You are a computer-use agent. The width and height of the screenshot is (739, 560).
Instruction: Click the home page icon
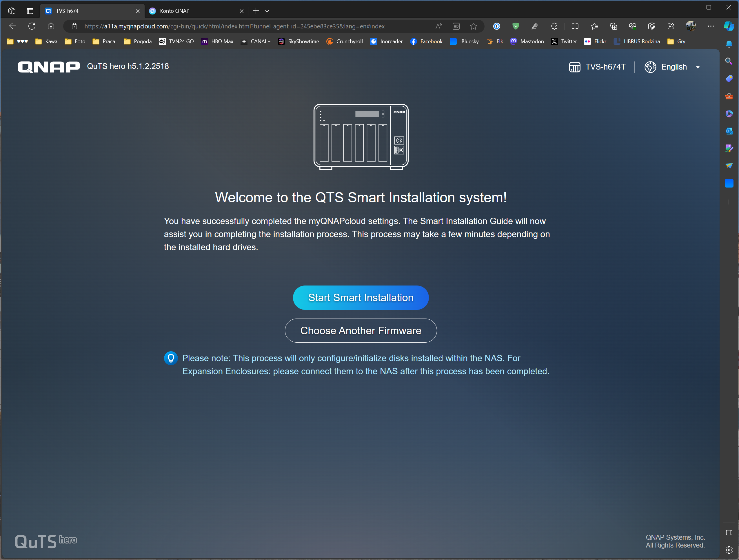pyautogui.click(x=51, y=26)
